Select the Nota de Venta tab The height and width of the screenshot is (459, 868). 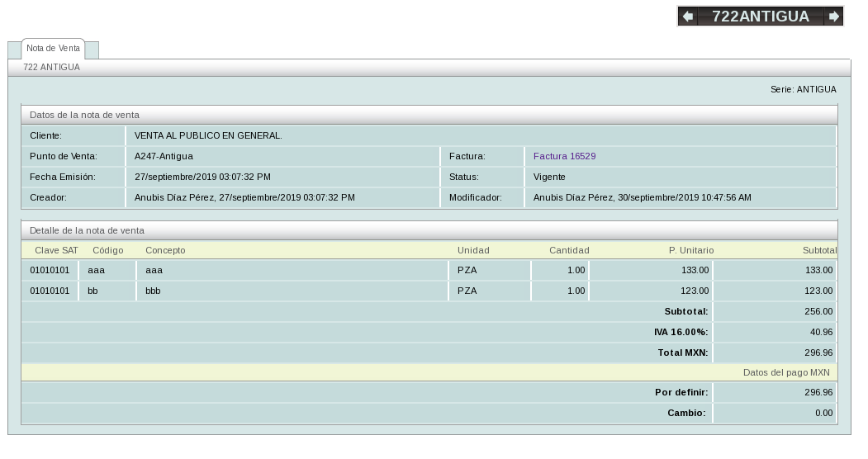pos(53,49)
